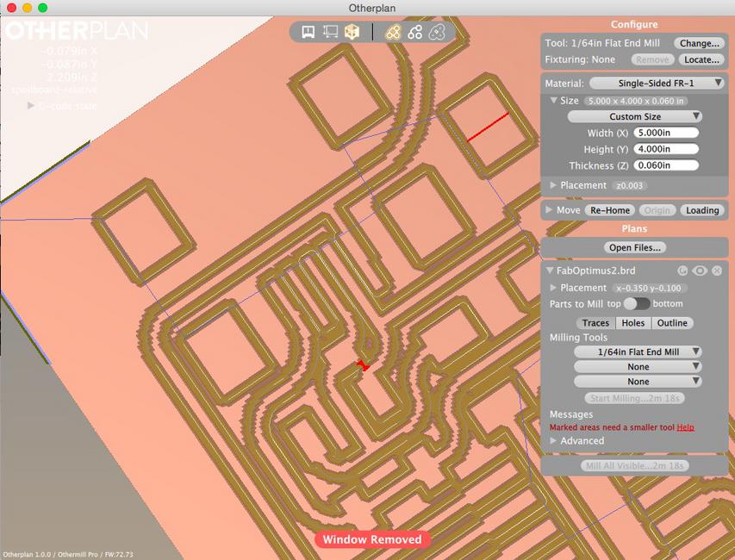Expand the Advanced section

[x=553, y=440]
